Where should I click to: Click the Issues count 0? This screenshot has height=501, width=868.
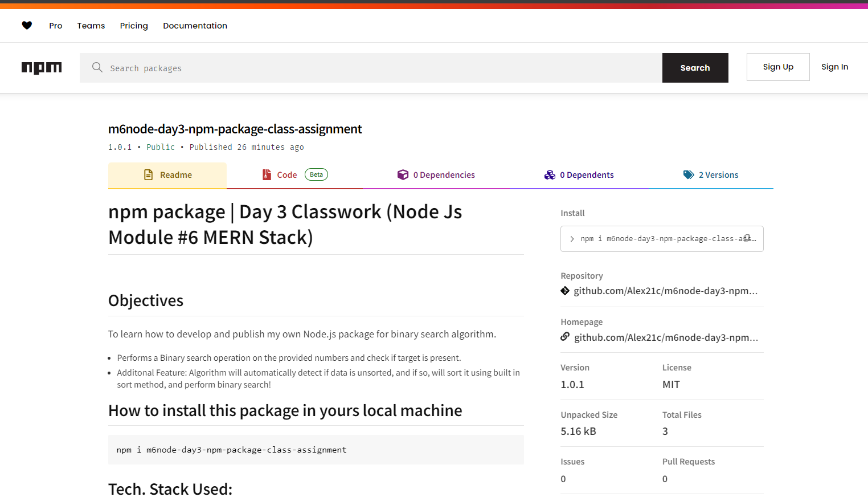(x=563, y=479)
